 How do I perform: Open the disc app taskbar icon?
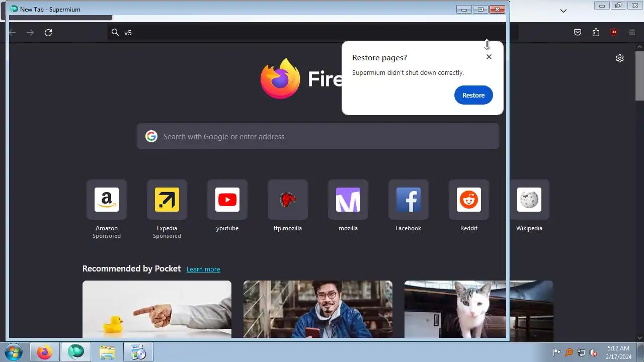(x=138, y=352)
